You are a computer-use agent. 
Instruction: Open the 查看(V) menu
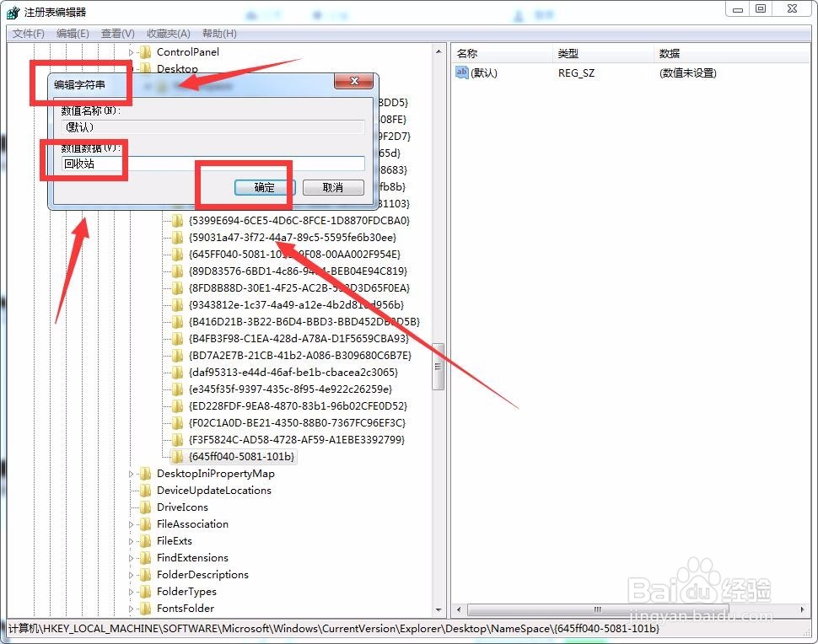118,34
